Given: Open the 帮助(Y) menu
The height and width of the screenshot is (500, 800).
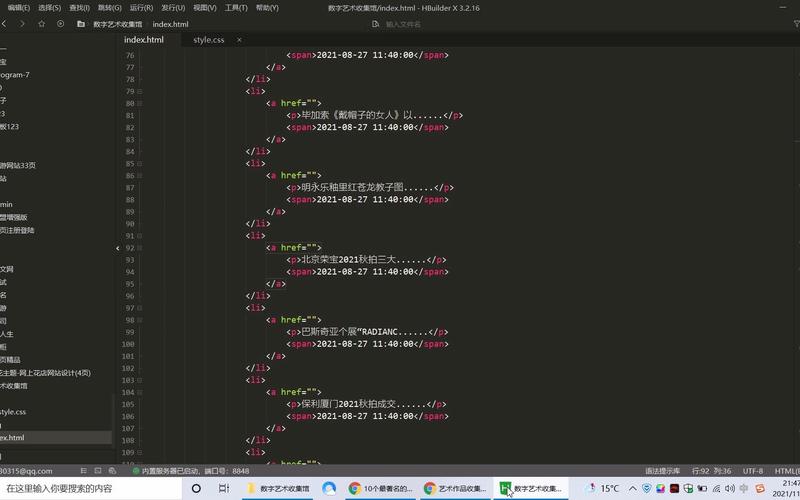Looking at the screenshot, I should point(267,8).
